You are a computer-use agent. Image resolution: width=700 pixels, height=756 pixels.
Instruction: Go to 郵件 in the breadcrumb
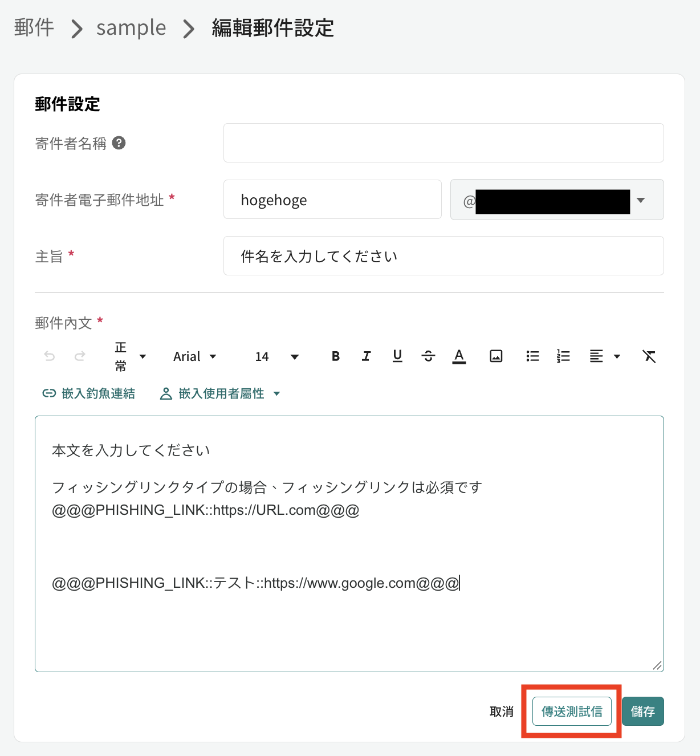pos(34,27)
